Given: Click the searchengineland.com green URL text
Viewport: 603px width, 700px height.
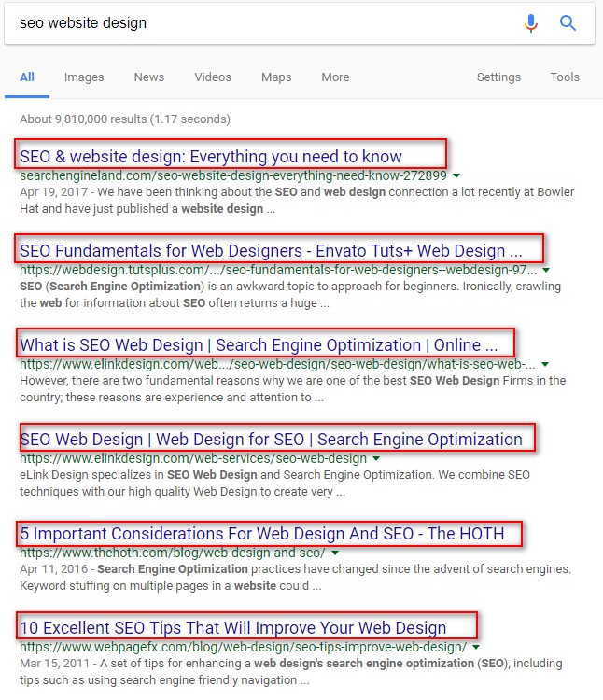Looking at the screenshot, I should pos(233,175).
